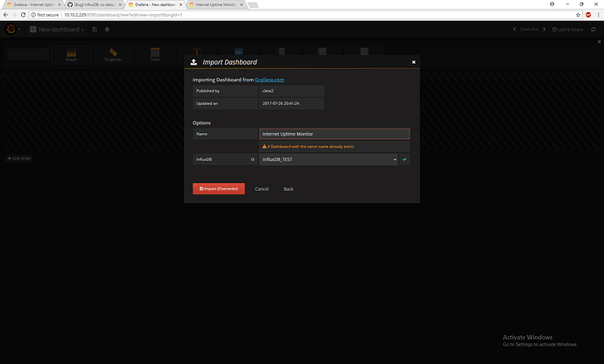This screenshot has height=364, width=604.
Task: Click the save dashboard disk icon
Action: coord(95,29)
